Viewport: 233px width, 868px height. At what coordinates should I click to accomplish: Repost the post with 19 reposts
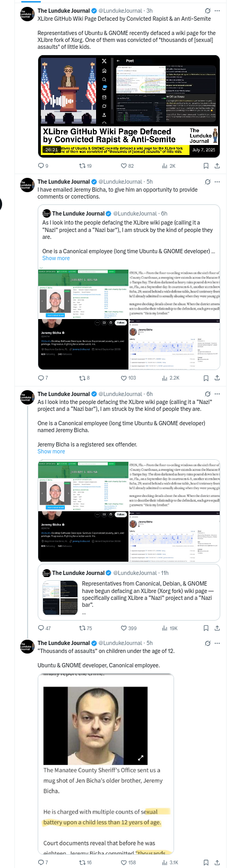pyautogui.click(x=85, y=166)
